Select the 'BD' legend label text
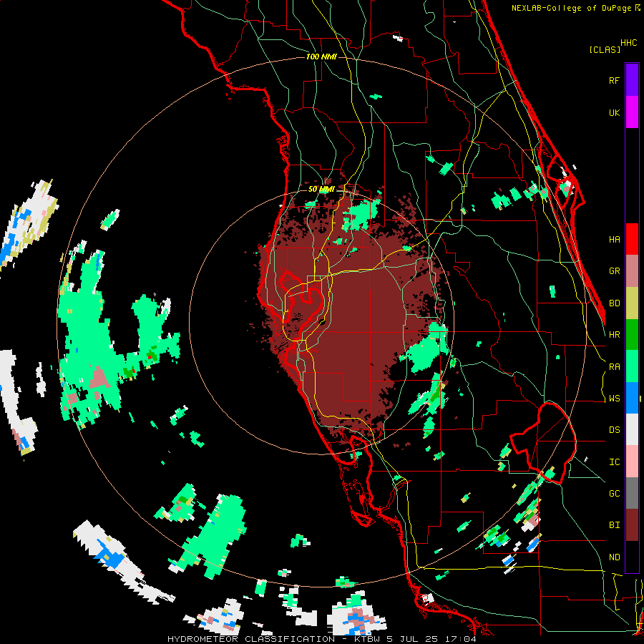Image resolution: width=644 pixels, height=644 pixels. (x=614, y=303)
